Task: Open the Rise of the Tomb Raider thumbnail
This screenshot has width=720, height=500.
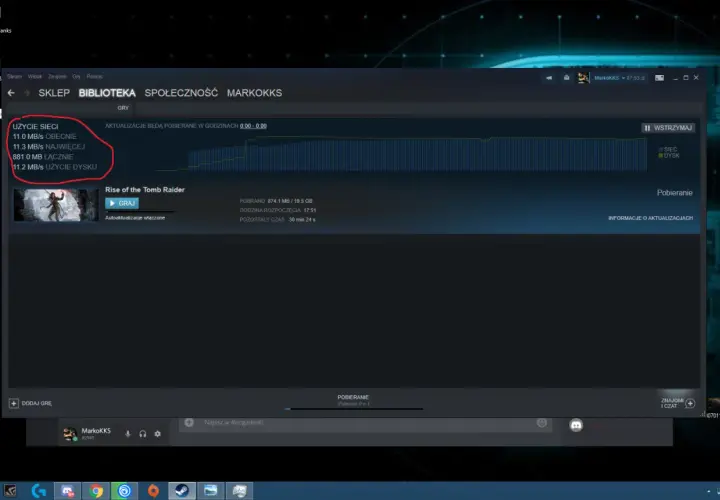Action: click(x=56, y=205)
